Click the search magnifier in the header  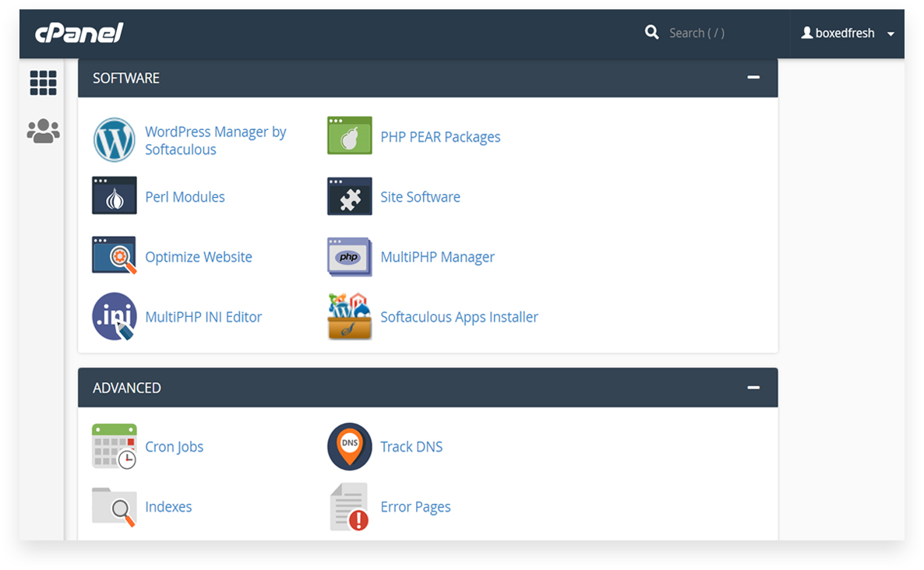pyautogui.click(x=652, y=33)
